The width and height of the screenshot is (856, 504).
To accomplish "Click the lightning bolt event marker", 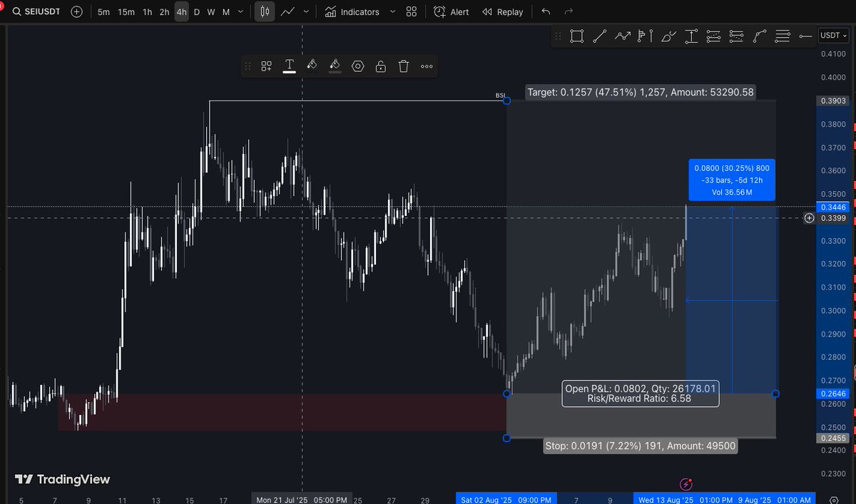I will click(x=686, y=484).
